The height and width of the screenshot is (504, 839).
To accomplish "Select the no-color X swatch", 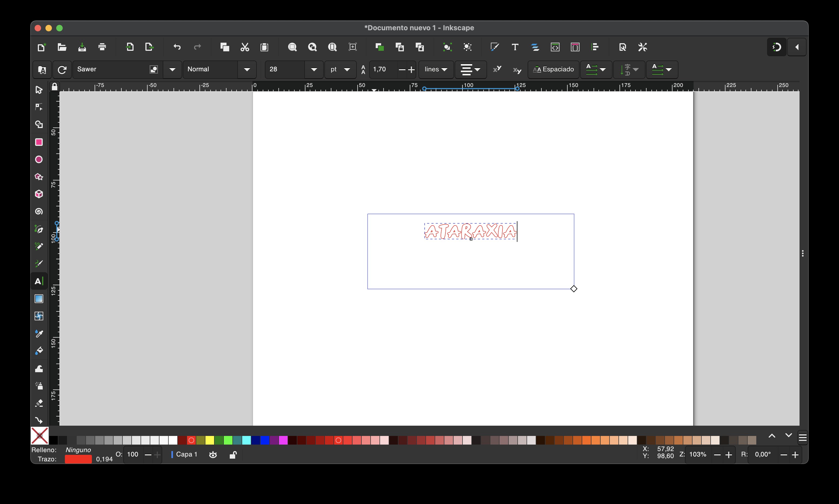I will tap(40, 435).
